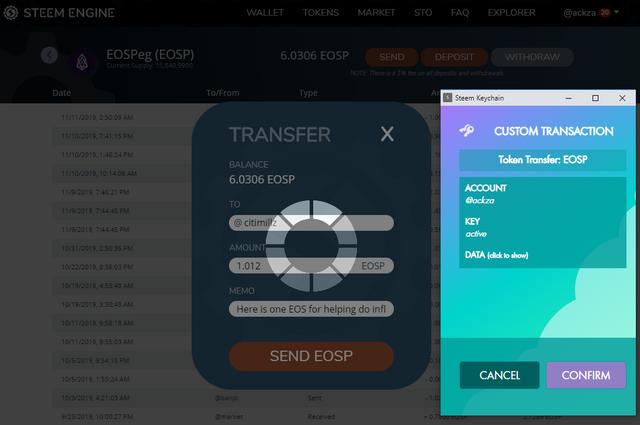Cancel the Keychain transaction
The width and height of the screenshot is (640, 425).
coord(500,375)
